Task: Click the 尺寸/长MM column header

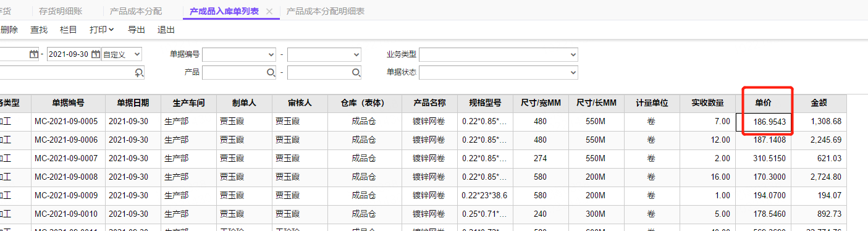Action: [x=596, y=103]
